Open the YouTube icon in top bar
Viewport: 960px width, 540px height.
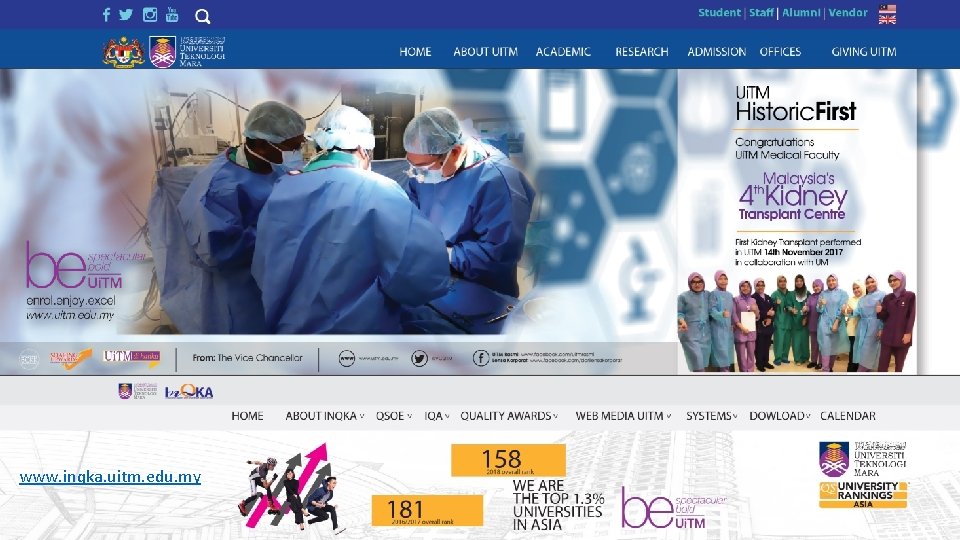coord(172,15)
